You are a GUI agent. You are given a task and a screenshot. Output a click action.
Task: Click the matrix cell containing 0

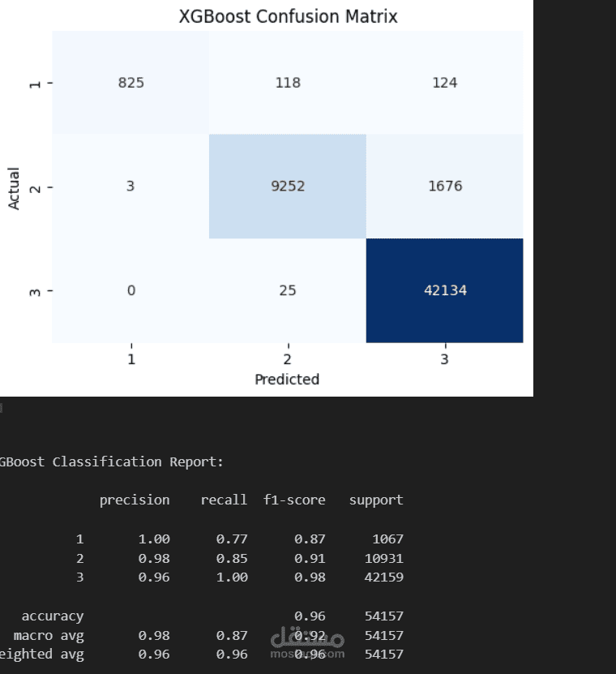130,290
